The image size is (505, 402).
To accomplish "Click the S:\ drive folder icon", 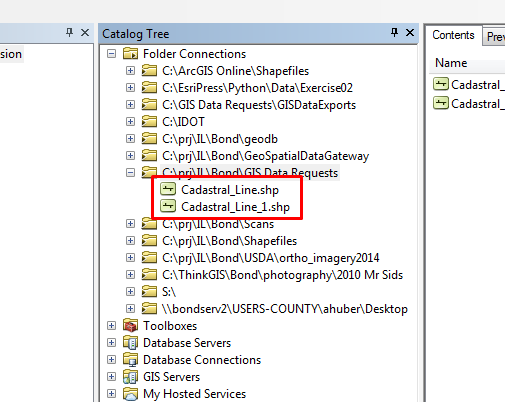I will click(149, 291).
